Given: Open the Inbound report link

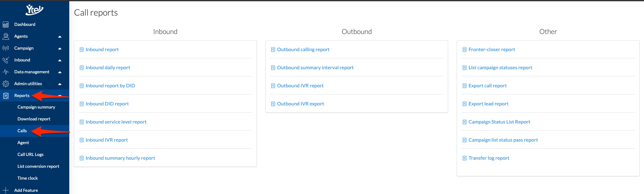Looking at the screenshot, I should pyautogui.click(x=102, y=49).
